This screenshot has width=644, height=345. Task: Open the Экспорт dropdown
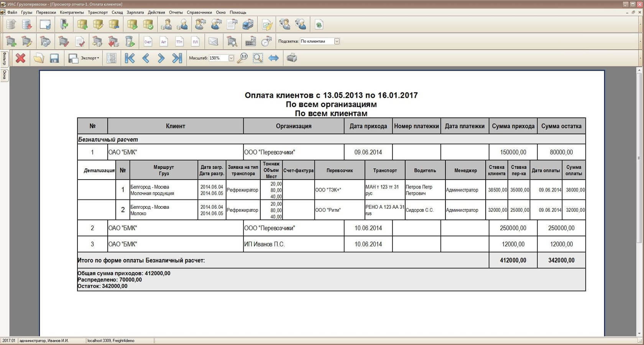[90, 58]
